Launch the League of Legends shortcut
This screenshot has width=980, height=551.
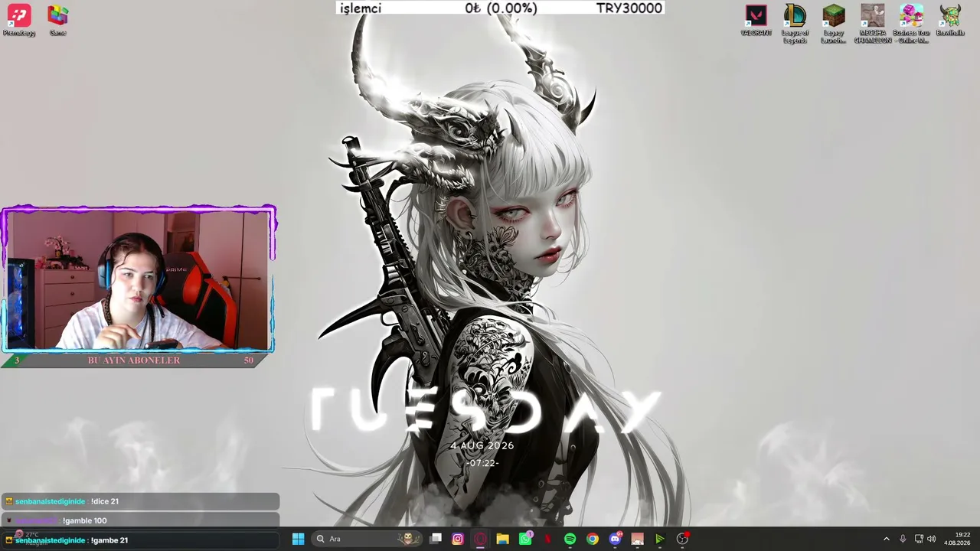(795, 24)
